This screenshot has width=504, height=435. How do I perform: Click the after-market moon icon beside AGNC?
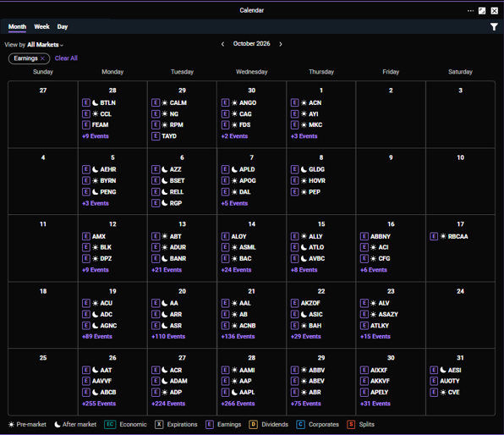(96, 326)
